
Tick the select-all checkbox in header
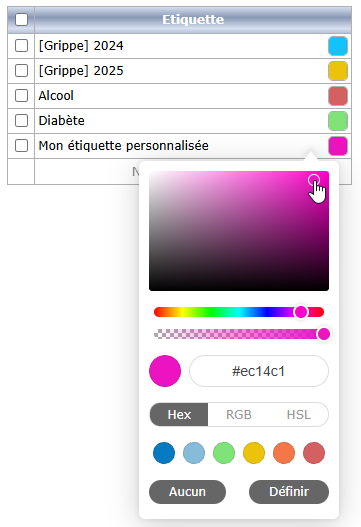coord(21,19)
